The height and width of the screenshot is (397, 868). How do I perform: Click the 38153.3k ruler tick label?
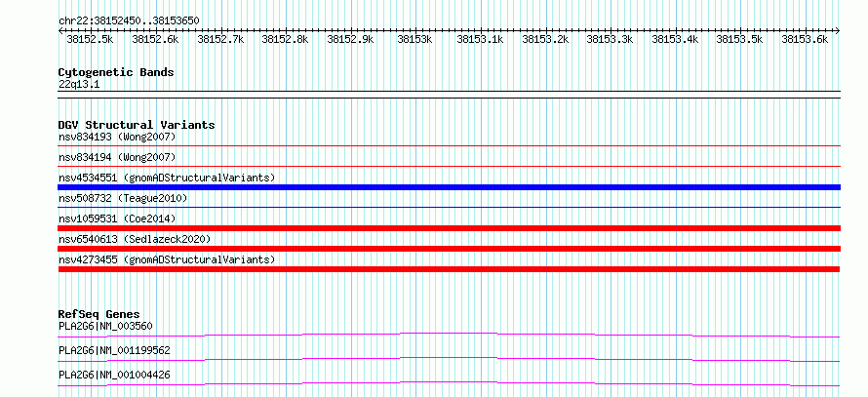coord(610,40)
